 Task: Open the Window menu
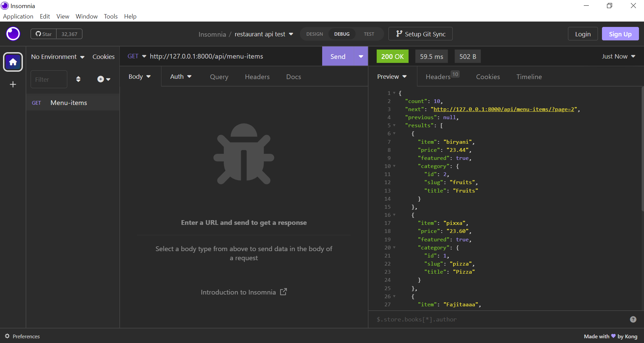pyautogui.click(x=86, y=16)
